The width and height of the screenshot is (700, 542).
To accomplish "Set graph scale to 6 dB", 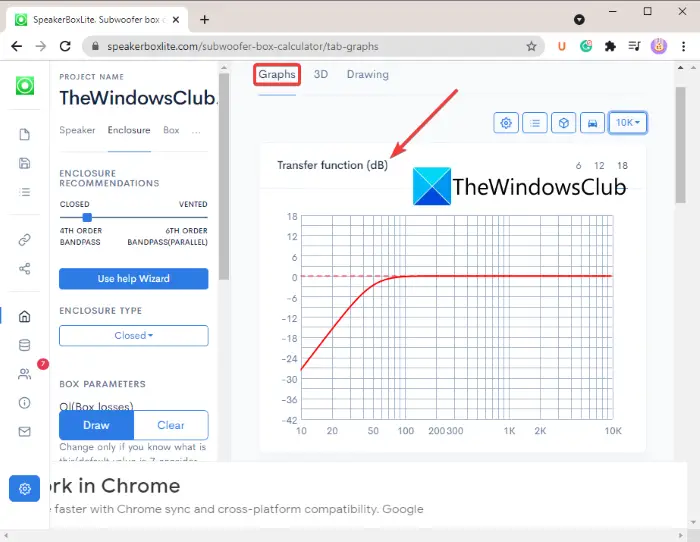I will 578,166.
